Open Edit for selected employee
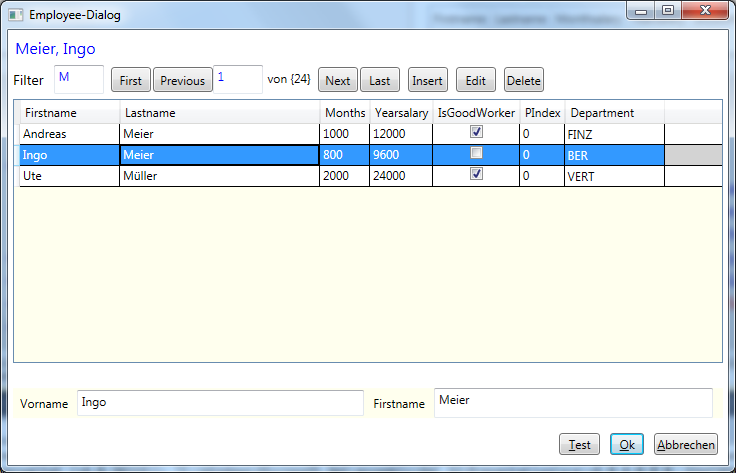The image size is (736, 473). tap(475, 81)
